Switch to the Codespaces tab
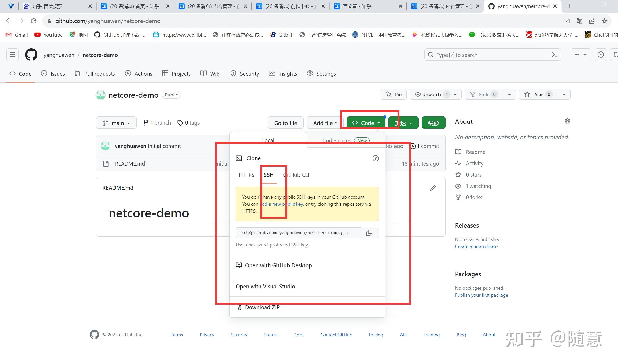This screenshot has width=618, height=364. [x=337, y=140]
